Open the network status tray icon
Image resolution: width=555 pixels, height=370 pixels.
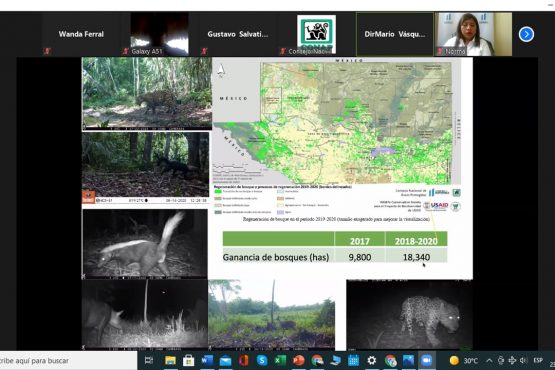(512, 360)
